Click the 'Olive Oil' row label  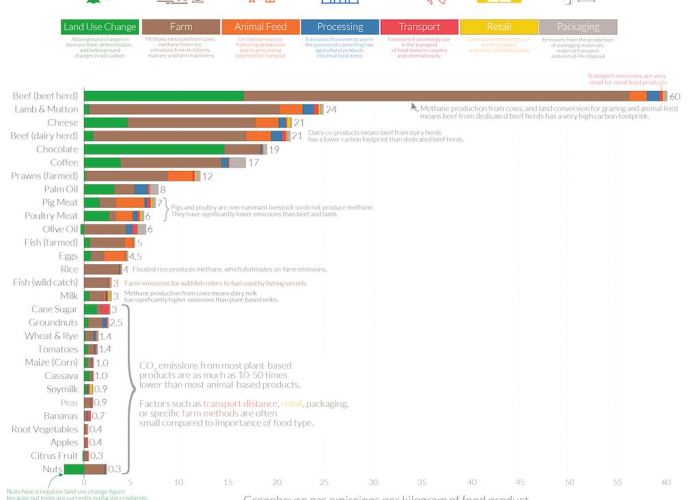(x=60, y=229)
